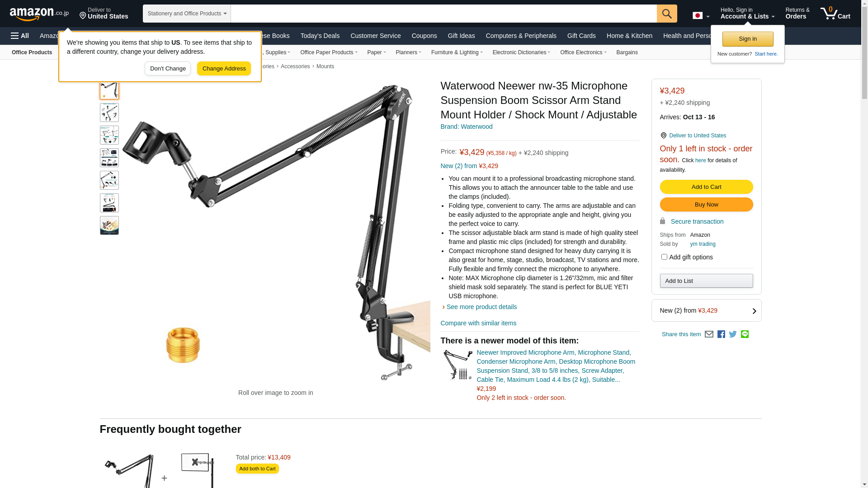Expand the Japan flag language selector

[x=701, y=15]
